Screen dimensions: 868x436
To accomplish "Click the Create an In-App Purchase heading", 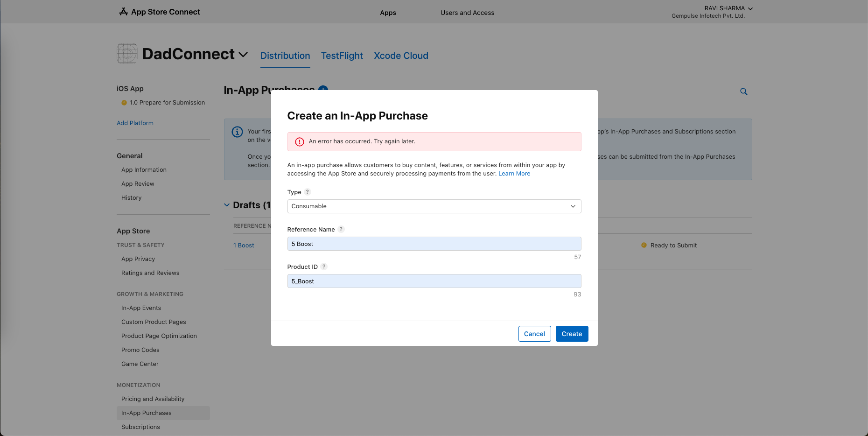I will 357,116.
